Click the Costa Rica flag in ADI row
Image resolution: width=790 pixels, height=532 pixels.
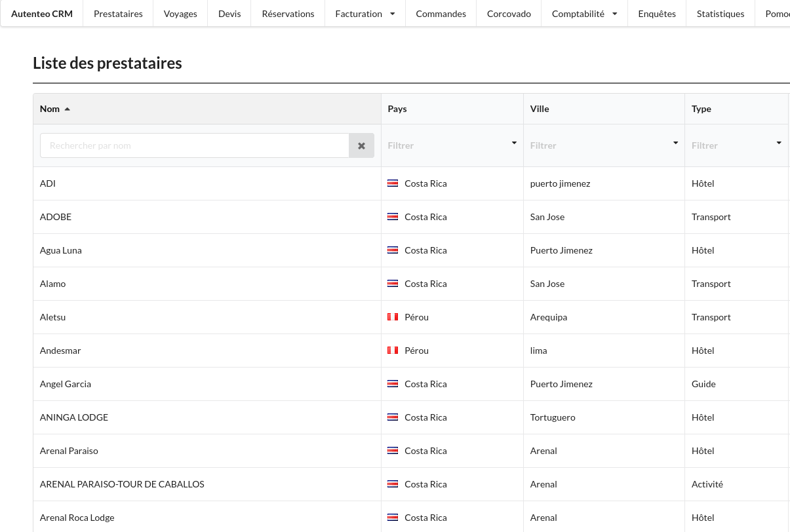pyautogui.click(x=393, y=183)
